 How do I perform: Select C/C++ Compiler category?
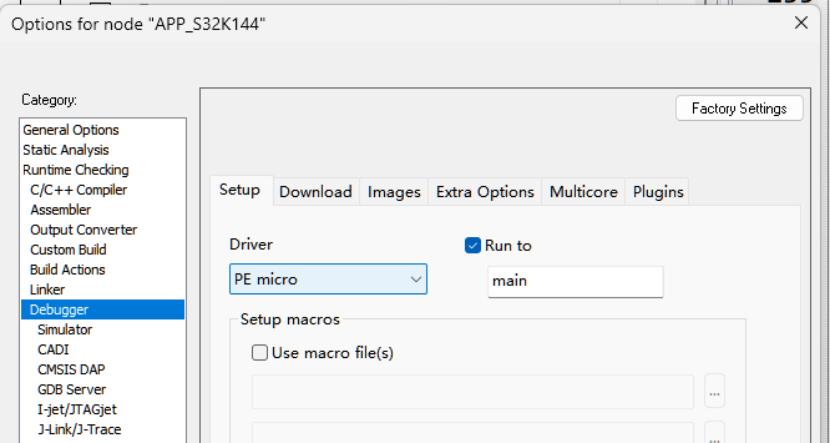click(x=79, y=190)
